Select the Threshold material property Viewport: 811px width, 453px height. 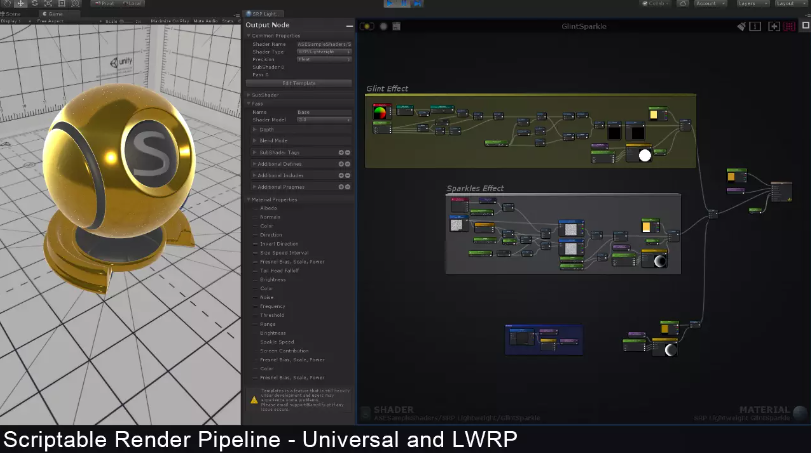pyautogui.click(x=272, y=315)
